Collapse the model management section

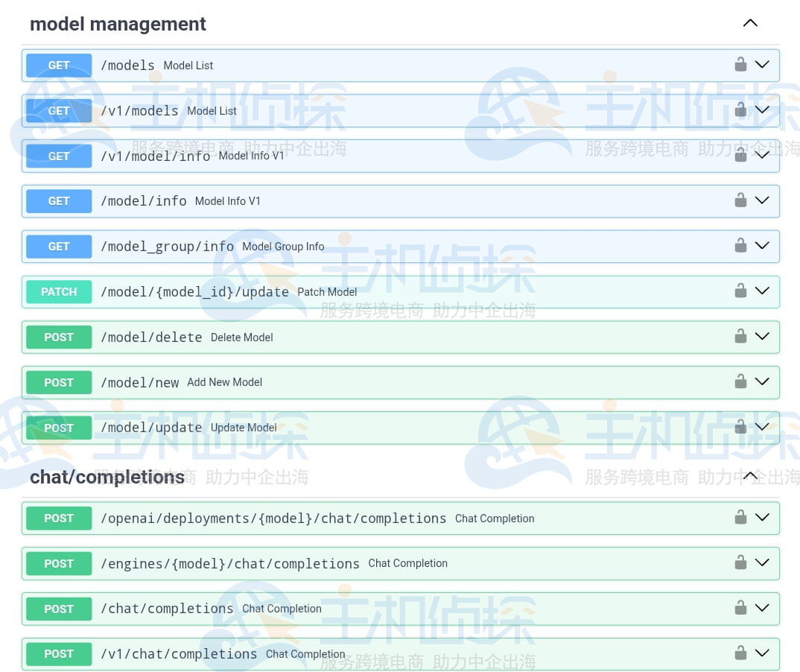click(750, 23)
